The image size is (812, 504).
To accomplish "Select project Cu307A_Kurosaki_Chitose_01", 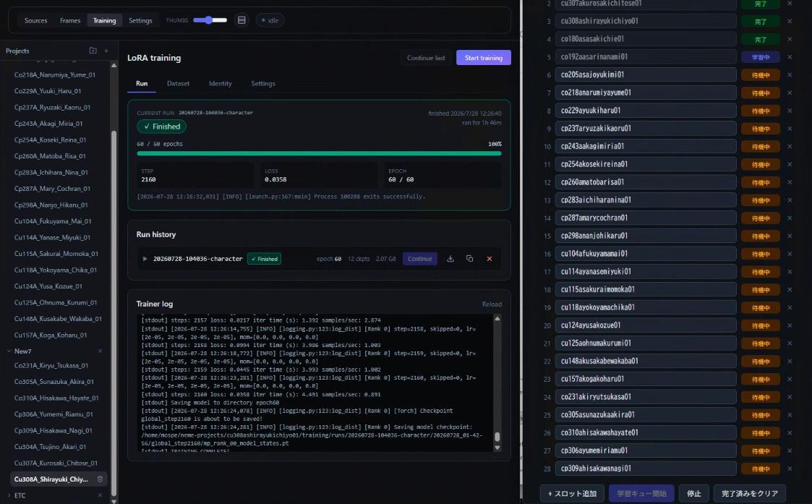I will coord(56,463).
